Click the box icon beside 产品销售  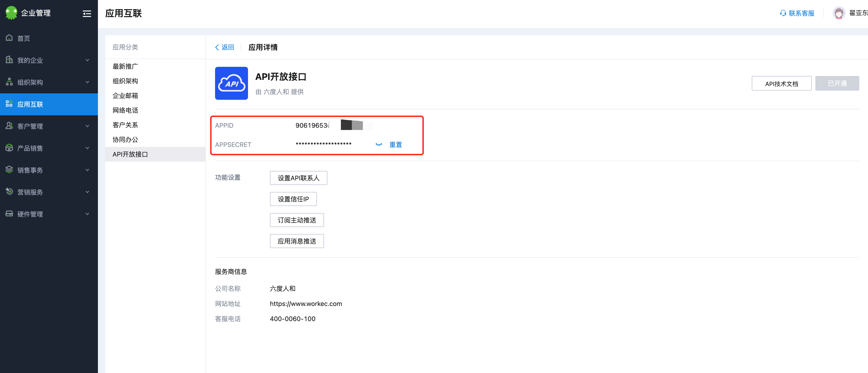tap(9, 148)
